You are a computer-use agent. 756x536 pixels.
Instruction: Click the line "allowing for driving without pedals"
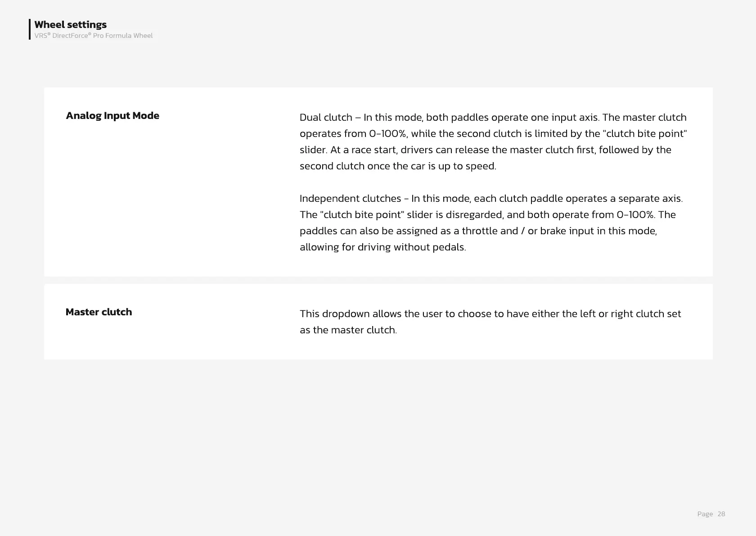[x=382, y=247]
